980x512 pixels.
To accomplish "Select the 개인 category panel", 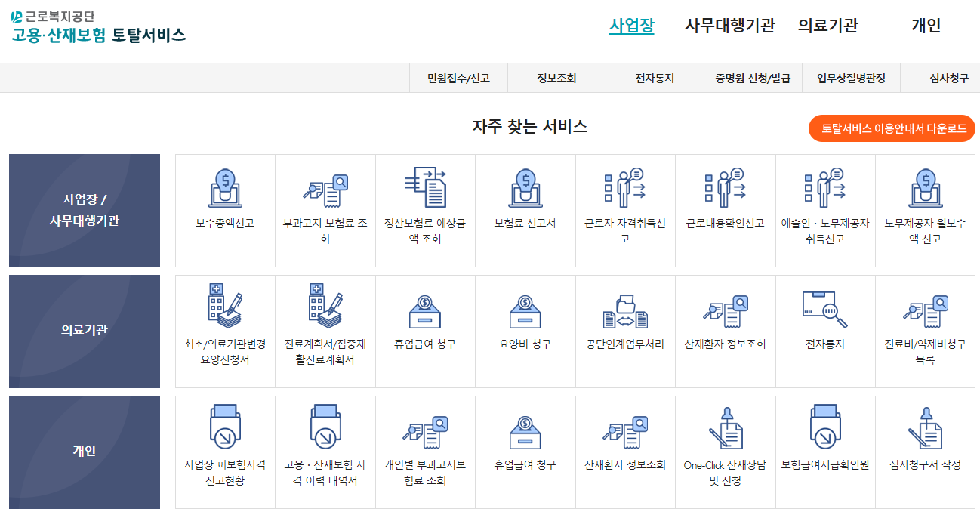I will click(85, 452).
